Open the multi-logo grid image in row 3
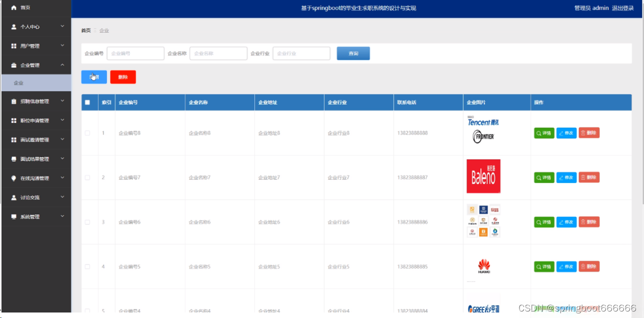Viewport: 644px width, 318px height. (483, 220)
